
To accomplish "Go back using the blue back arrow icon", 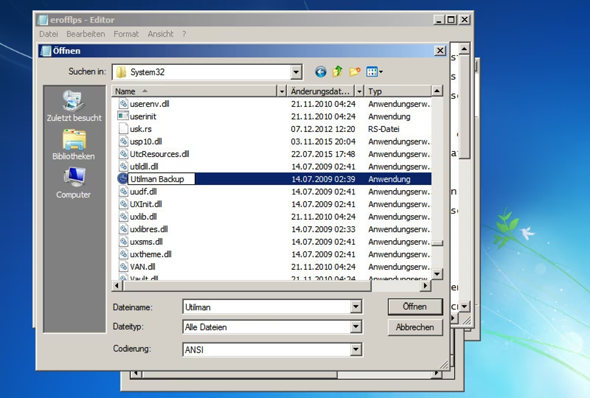I will 321,72.
